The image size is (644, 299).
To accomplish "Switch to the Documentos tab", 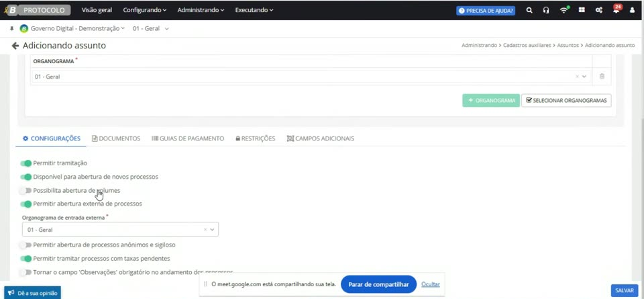I will (x=116, y=138).
